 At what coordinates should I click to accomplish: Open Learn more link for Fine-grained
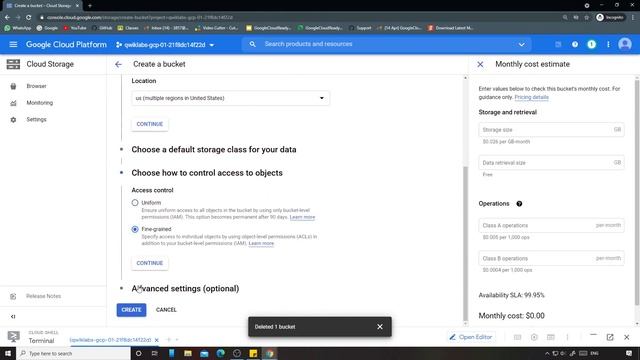click(x=261, y=243)
